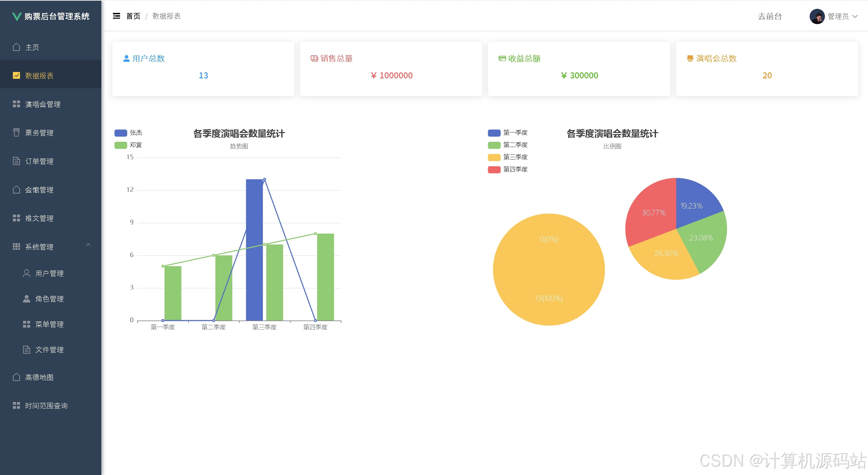Open the 主页 menu item
This screenshot has width=868, height=475.
coord(51,47)
